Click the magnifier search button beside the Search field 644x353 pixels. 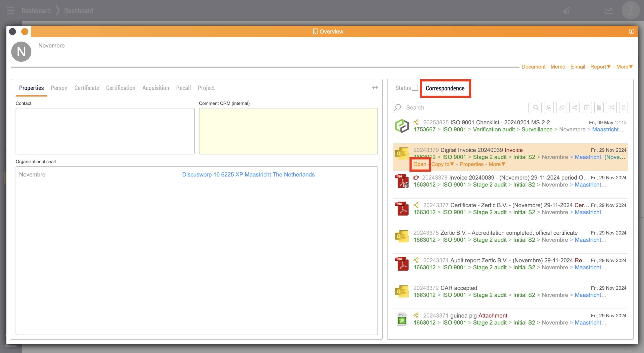[536, 108]
